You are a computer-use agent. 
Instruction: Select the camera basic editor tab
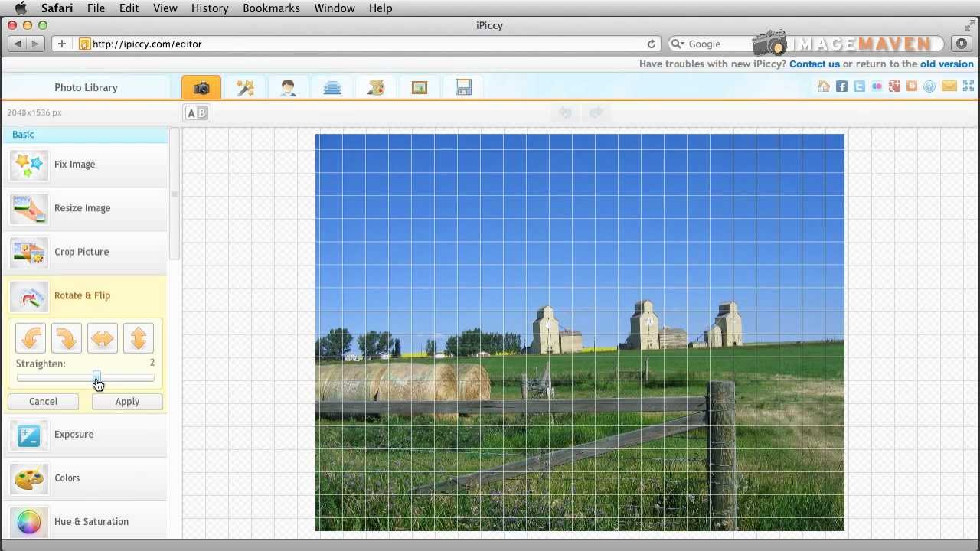pos(201,87)
